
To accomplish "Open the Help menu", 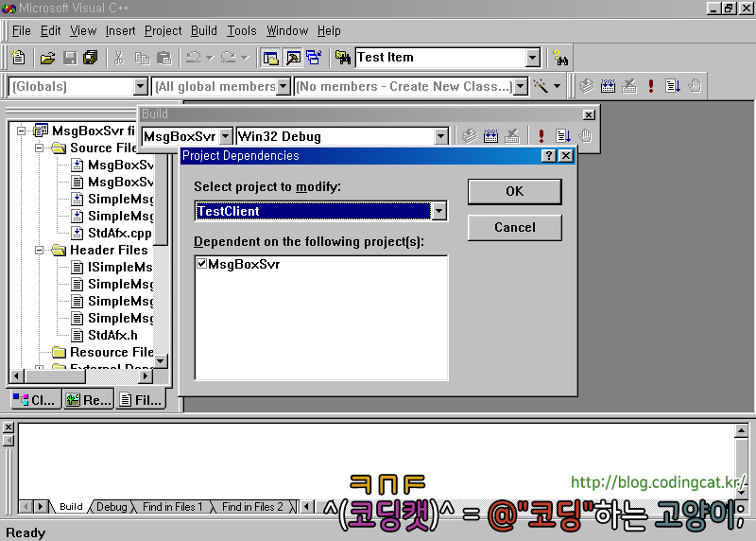I will pos(329,31).
